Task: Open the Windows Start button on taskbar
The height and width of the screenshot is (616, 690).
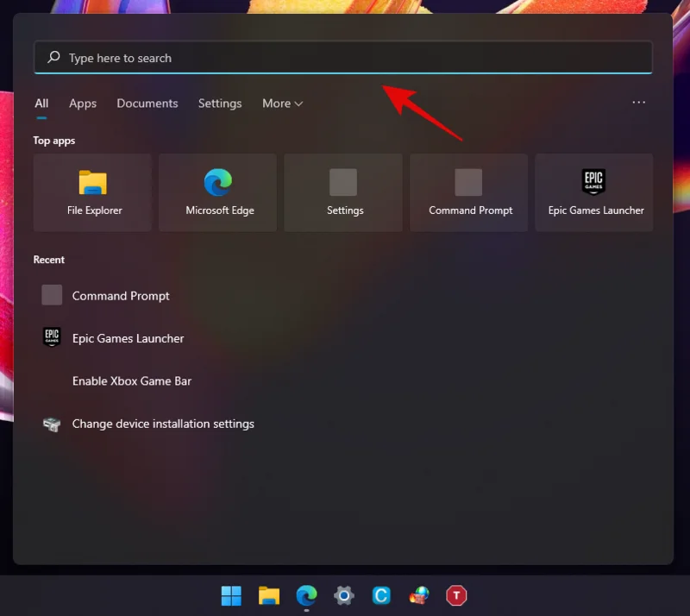Action: pos(231,596)
